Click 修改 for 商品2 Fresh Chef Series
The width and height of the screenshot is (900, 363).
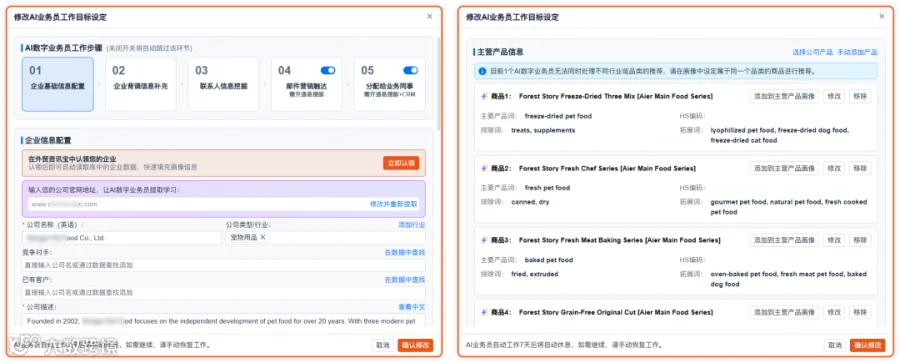pyautogui.click(x=834, y=168)
